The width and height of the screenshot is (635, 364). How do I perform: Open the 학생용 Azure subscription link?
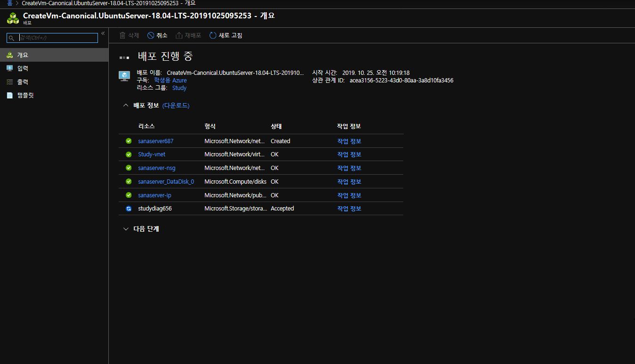click(170, 81)
